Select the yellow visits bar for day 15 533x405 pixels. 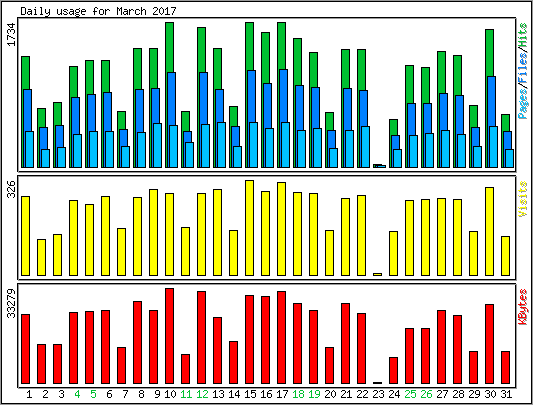tap(250, 228)
